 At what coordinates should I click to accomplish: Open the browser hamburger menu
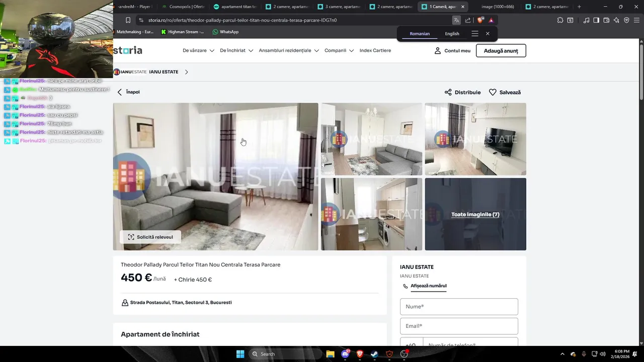(x=636, y=20)
